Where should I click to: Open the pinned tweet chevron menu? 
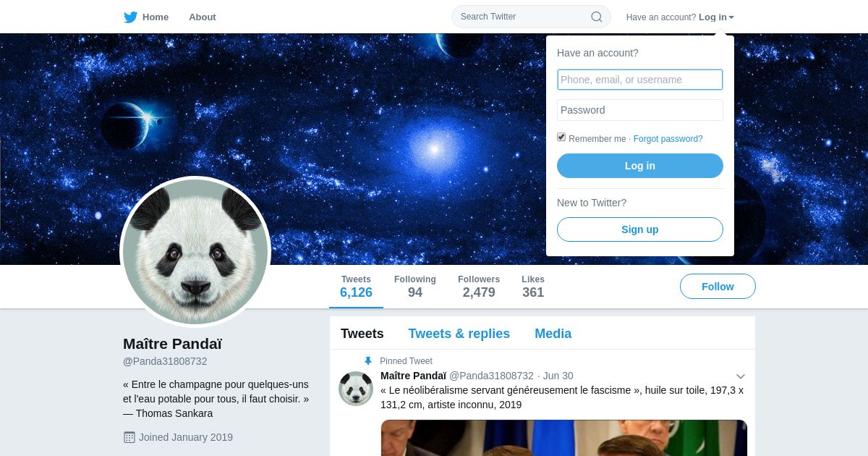tap(741, 376)
